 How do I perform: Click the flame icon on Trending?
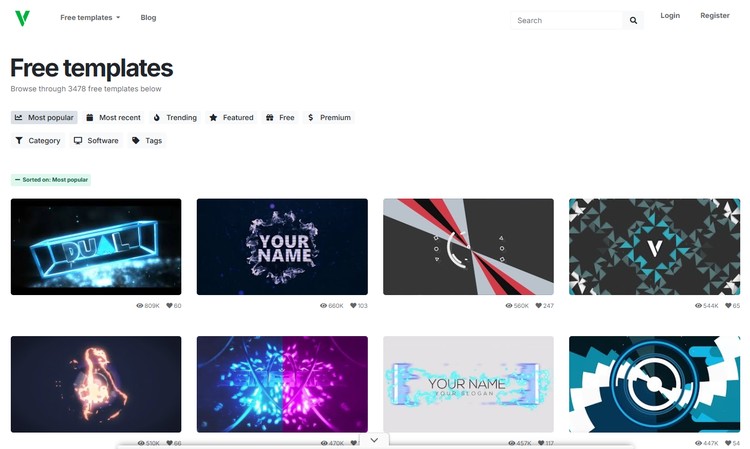(156, 118)
